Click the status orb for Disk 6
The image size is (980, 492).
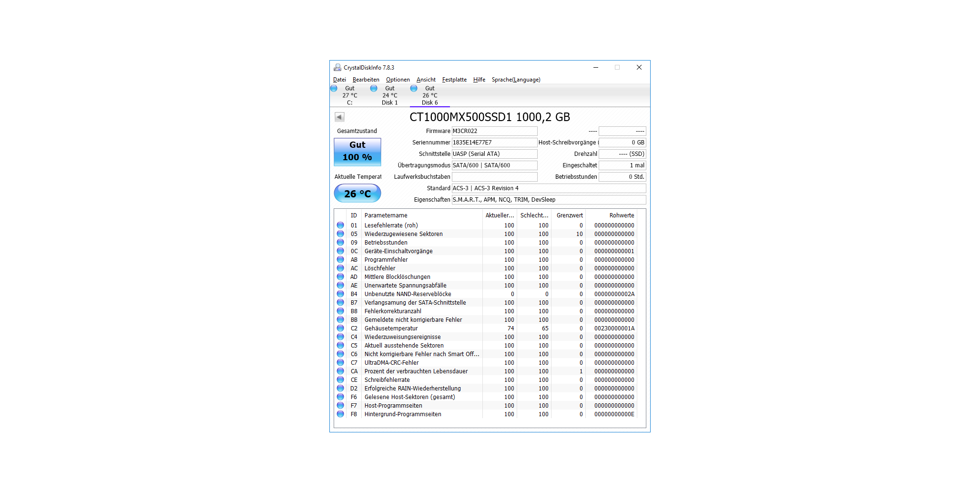pyautogui.click(x=414, y=88)
